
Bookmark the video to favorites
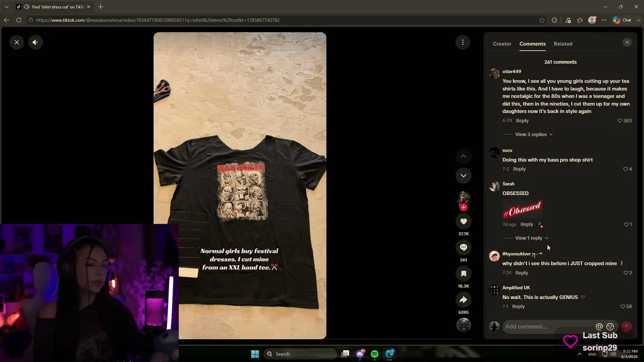click(x=463, y=274)
